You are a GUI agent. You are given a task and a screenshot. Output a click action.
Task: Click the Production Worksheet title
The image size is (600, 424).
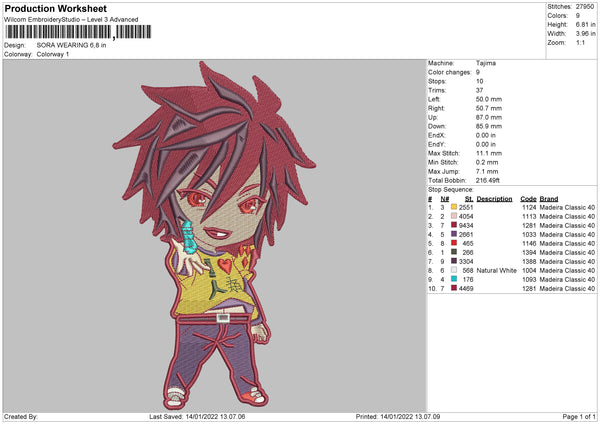[55, 8]
